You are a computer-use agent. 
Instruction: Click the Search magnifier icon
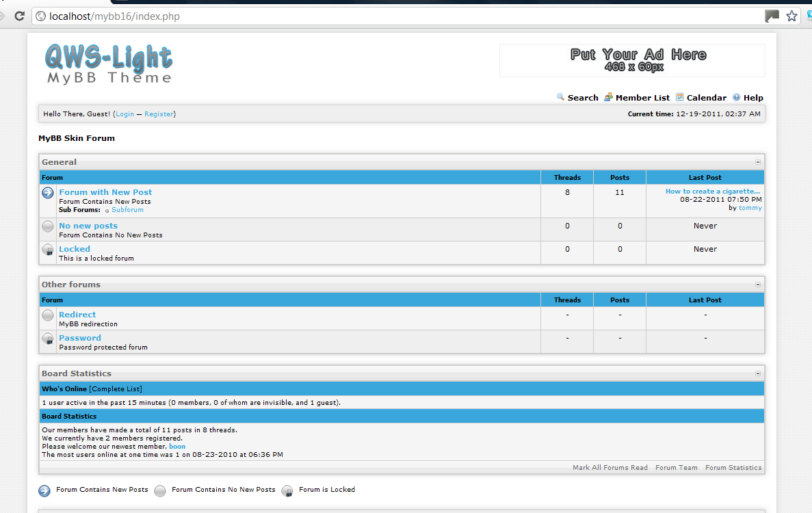[x=560, y=97]
